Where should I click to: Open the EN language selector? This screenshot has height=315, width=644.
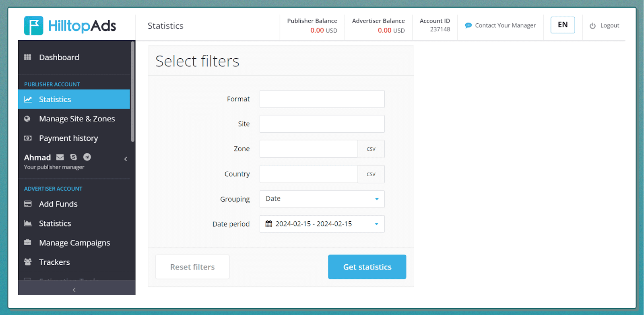[x=562, y=25]
